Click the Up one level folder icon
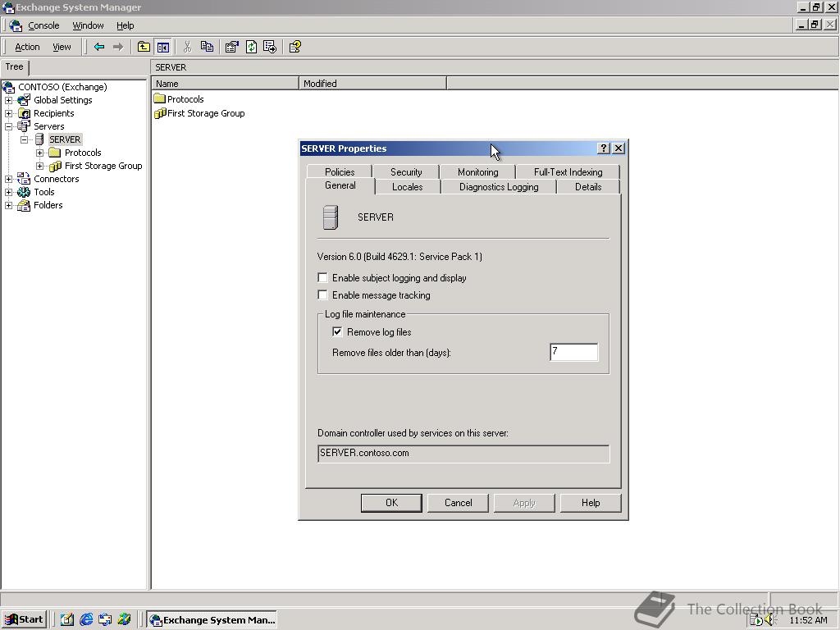The image size is (840, 630). [x=144, y=47]
